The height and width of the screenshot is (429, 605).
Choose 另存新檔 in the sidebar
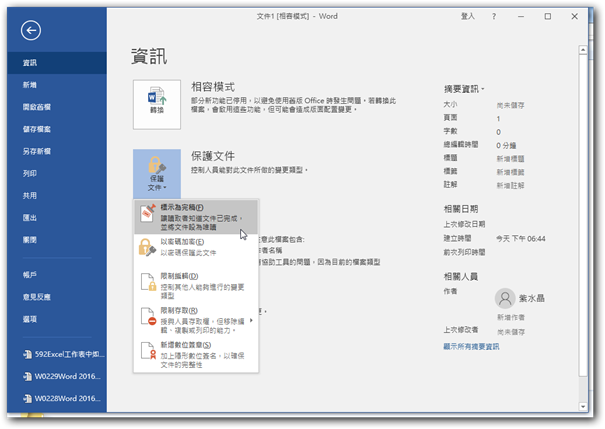coord(57,151)
